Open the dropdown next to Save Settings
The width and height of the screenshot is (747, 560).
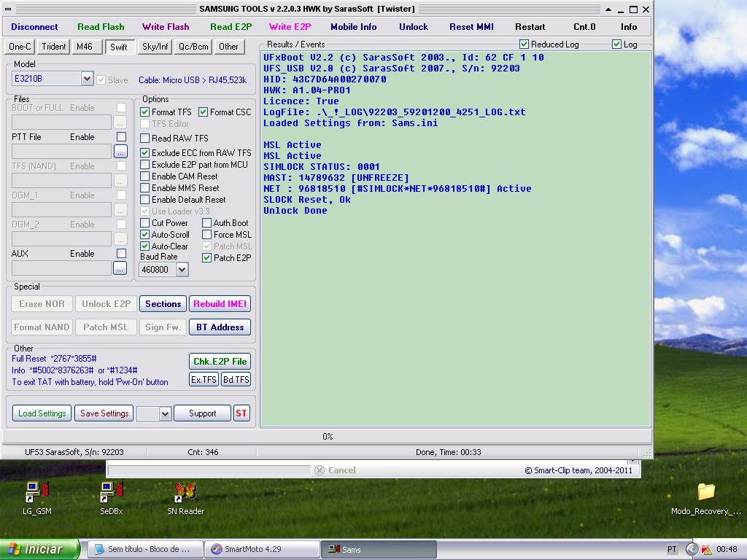[x=165, y=413]
